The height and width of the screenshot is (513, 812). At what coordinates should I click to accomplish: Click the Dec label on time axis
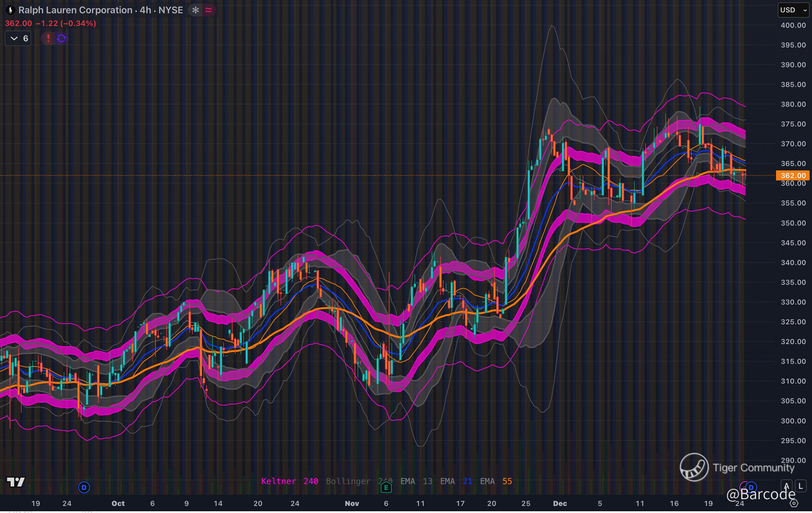pos(560,503)
